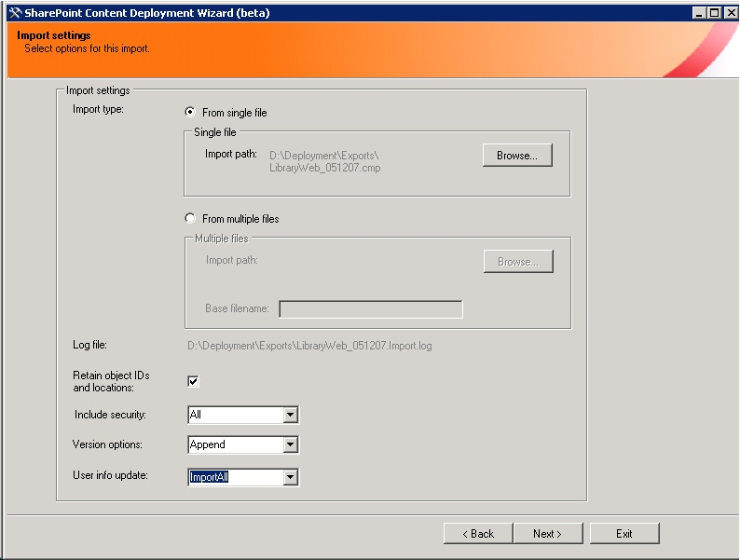
Task: Click the Next button
Action: pos(548,534)
